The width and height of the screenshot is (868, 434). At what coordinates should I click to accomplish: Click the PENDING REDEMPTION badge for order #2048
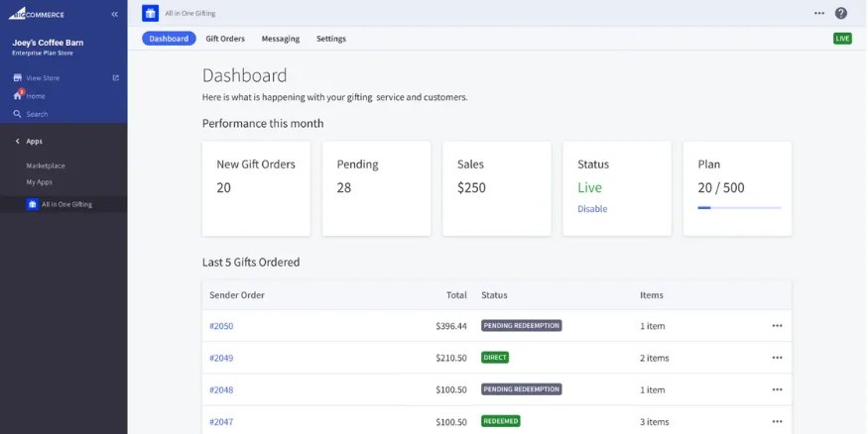(x=522, y=389)
